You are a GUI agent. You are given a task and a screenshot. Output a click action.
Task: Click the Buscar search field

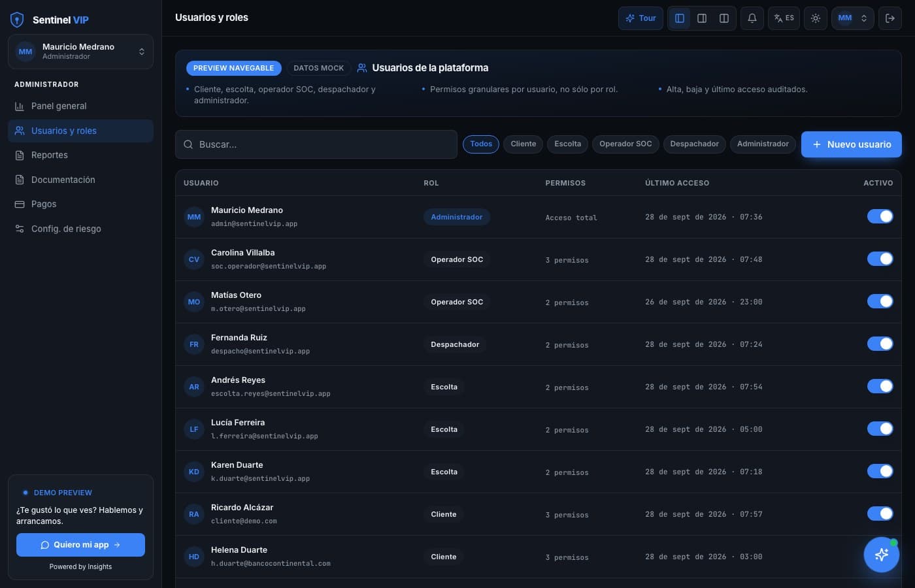click(x=316, y=144)
